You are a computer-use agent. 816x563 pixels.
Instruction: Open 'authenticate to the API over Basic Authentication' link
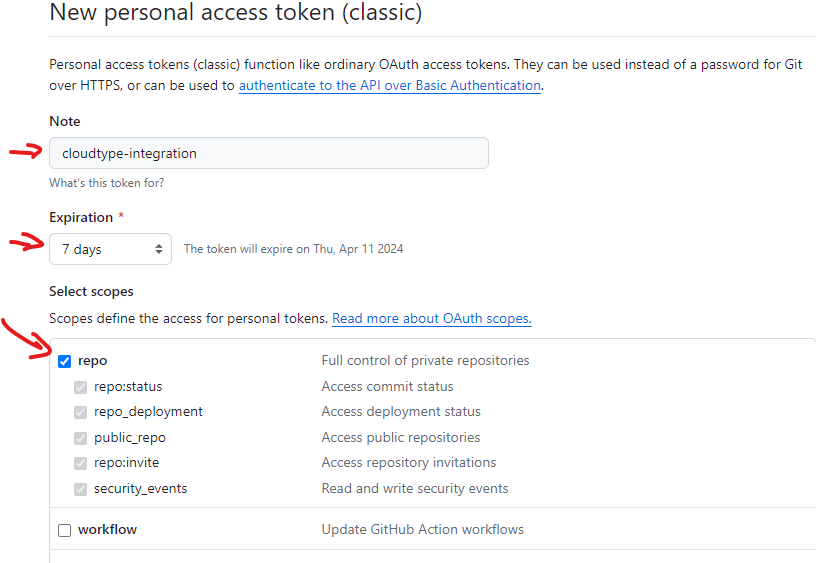coord(389,86)
